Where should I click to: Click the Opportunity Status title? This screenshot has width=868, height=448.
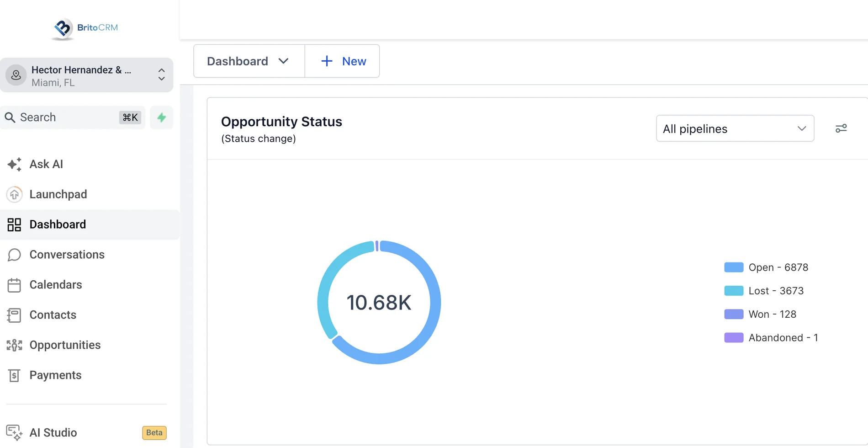pos(281,122)
